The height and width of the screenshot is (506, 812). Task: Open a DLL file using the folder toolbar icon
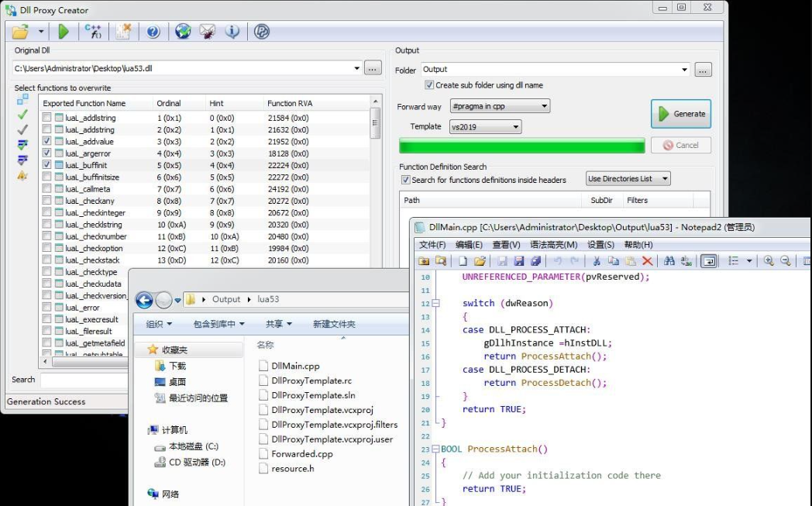tap(19, 32)
